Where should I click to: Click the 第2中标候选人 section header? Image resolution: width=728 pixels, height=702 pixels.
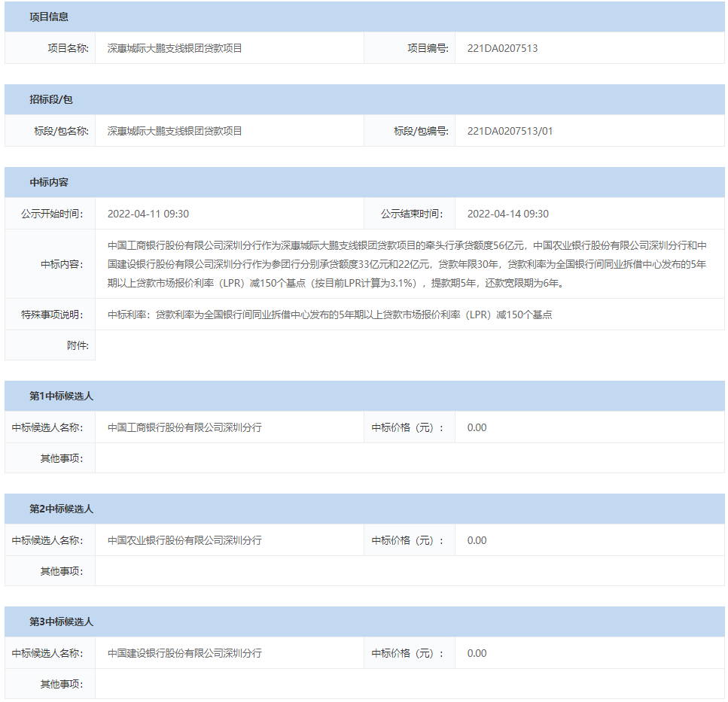tap(61, 509)
